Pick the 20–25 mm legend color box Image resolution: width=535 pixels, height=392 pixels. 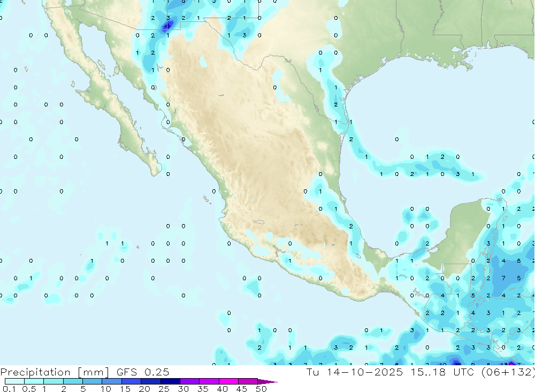click(151, 381)
